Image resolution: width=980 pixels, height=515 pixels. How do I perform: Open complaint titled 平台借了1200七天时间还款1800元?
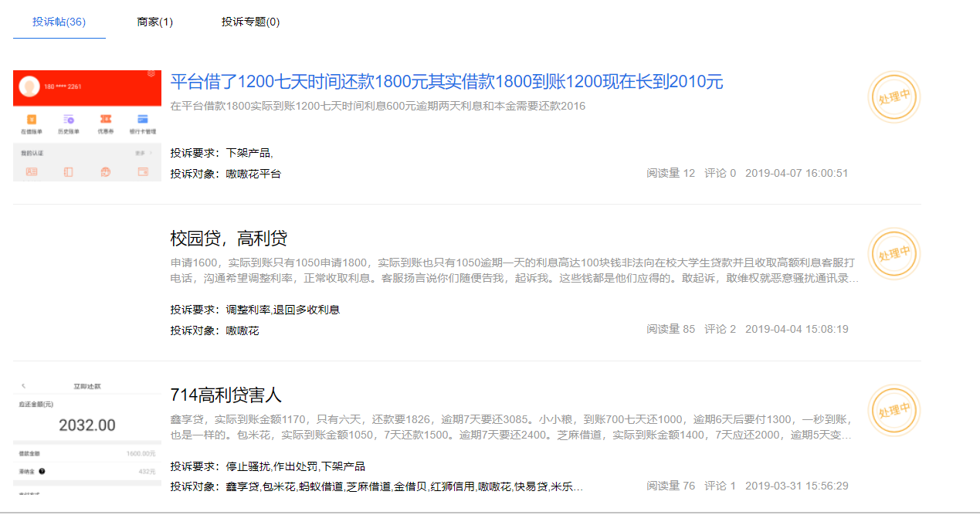tap(446, 82)
